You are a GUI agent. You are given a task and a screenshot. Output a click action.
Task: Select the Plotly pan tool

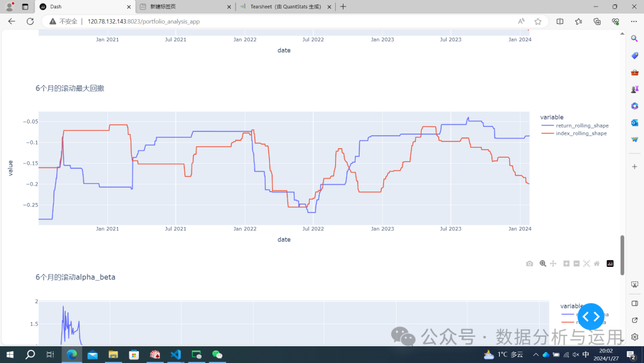point(553,263)
